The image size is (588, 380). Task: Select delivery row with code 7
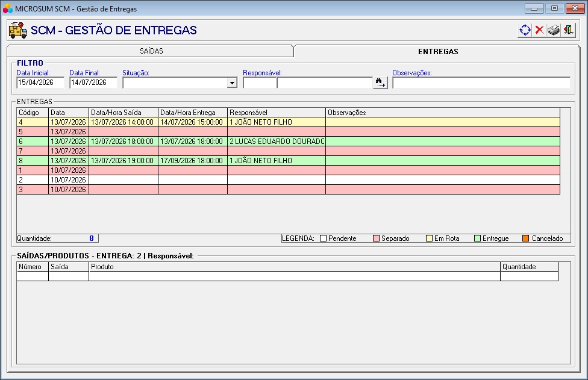289,151
